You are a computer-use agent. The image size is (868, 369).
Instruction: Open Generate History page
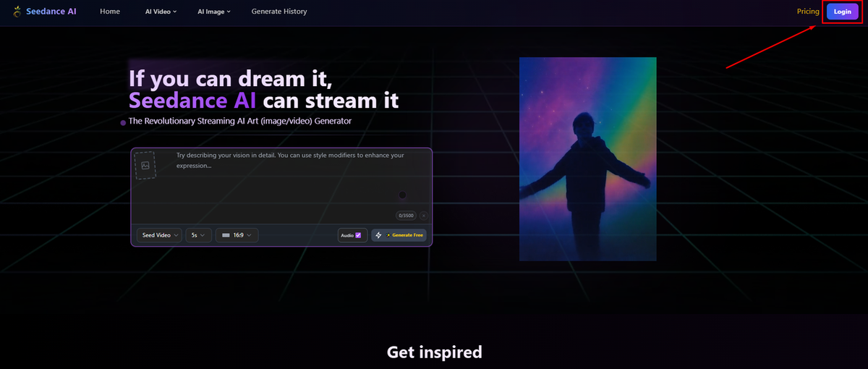click(279, 12)
